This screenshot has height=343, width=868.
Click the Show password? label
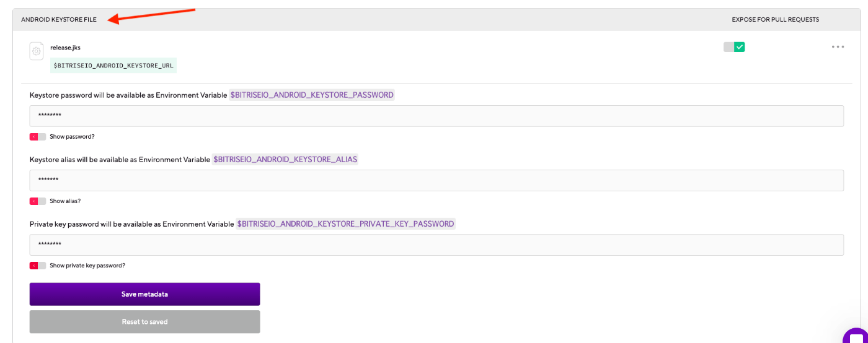[72, 137]
